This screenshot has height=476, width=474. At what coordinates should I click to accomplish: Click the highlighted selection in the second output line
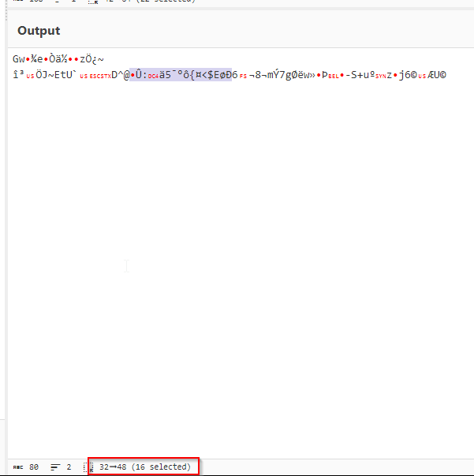coord(181,75)
